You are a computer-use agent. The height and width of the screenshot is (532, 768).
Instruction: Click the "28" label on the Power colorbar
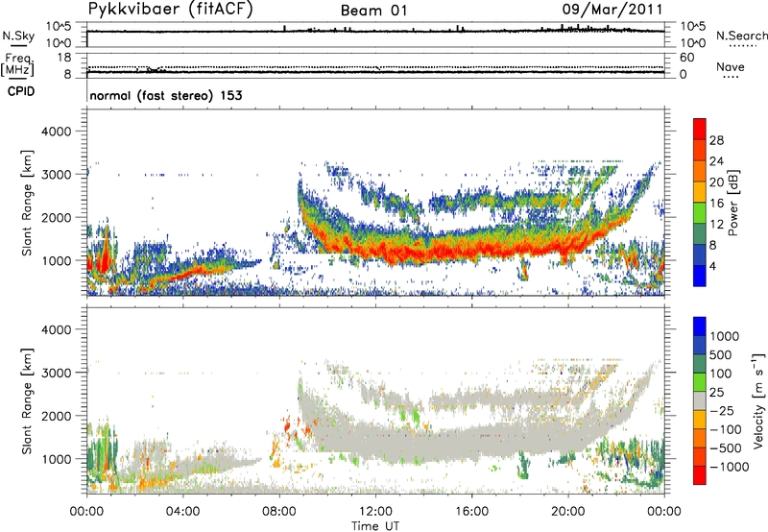(x=716, y=140)
